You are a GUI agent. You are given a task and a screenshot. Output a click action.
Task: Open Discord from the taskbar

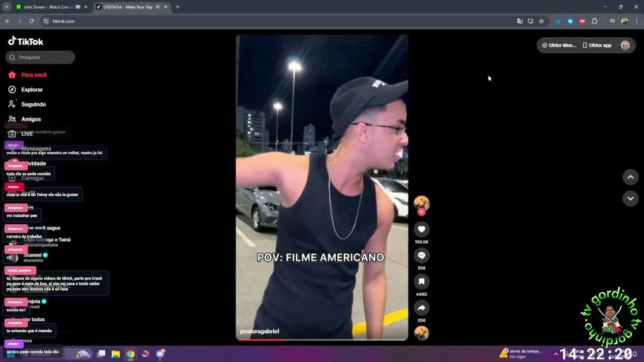click(160, 354)
